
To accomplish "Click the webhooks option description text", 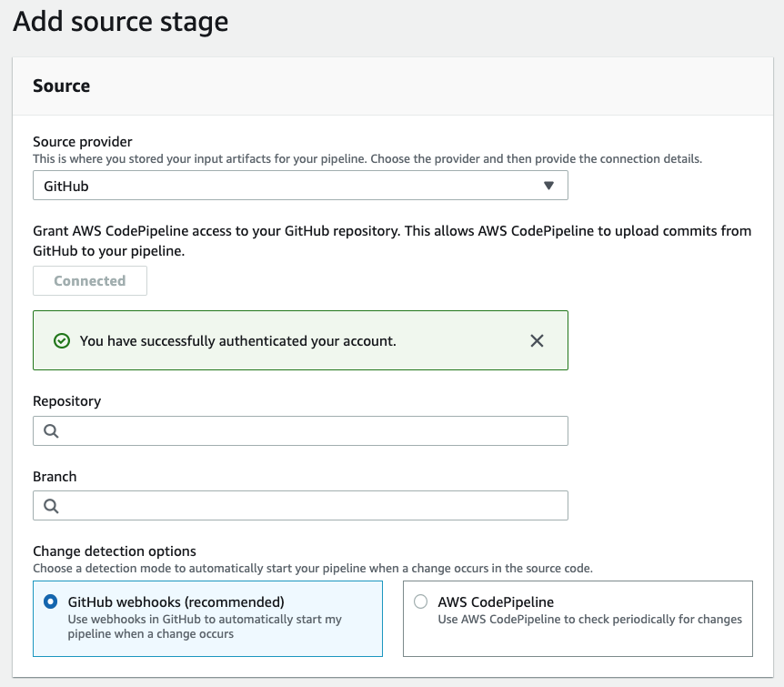I will [205, 627].
